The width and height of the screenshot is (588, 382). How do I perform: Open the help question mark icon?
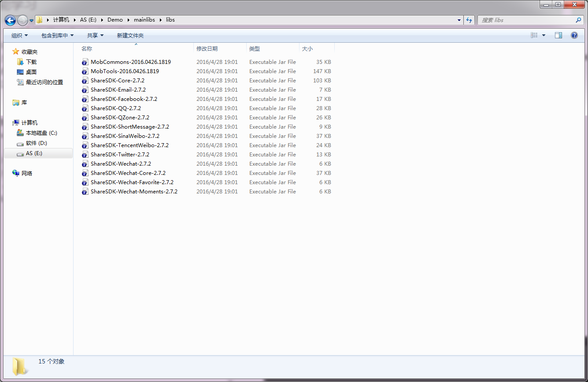coord(574,35)
